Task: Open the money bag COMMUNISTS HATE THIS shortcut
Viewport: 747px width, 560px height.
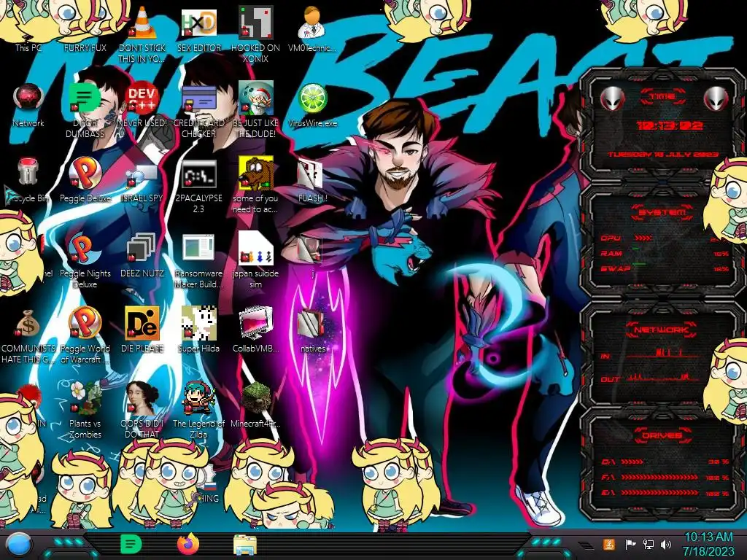Action: point(28,336)
